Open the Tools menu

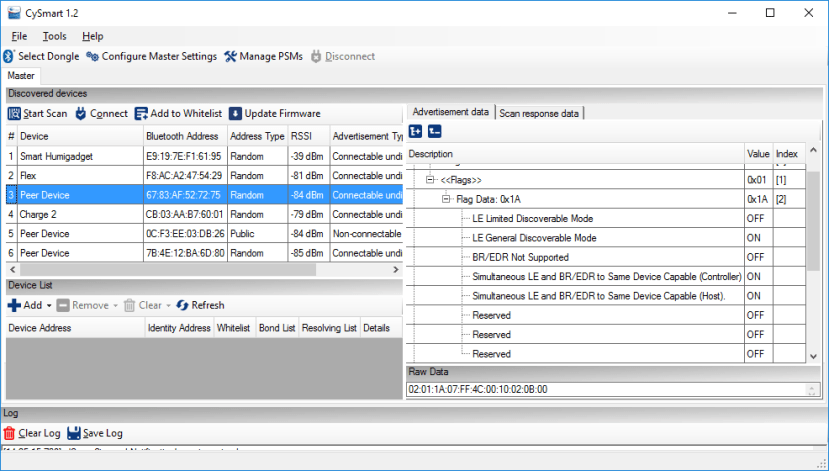click(54, 36)
